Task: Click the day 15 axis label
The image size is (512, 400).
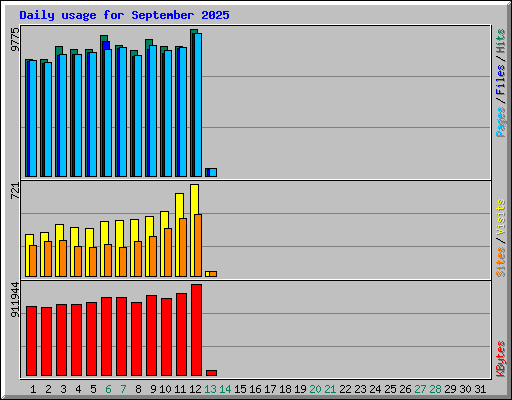Action: coord(240,389)
